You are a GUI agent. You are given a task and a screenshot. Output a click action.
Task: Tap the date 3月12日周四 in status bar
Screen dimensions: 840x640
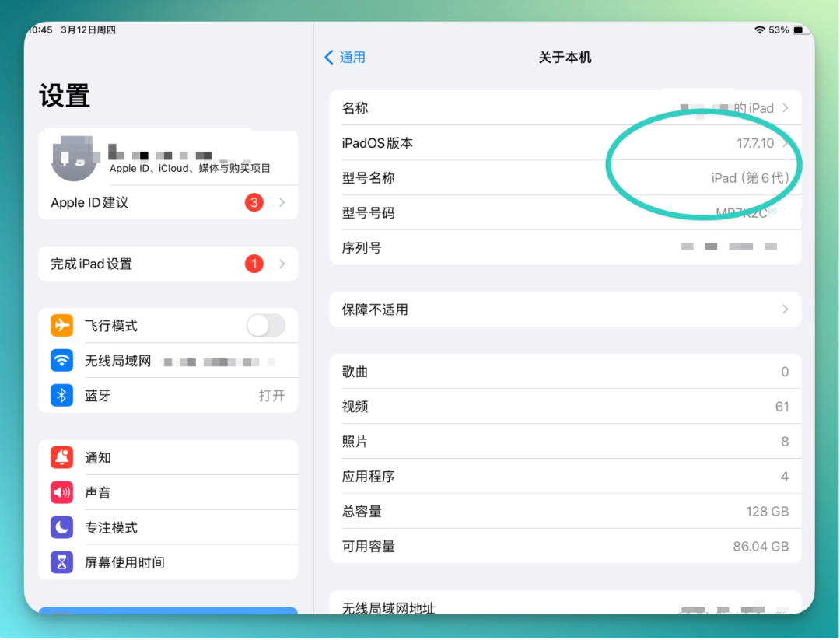pos(89,30)
